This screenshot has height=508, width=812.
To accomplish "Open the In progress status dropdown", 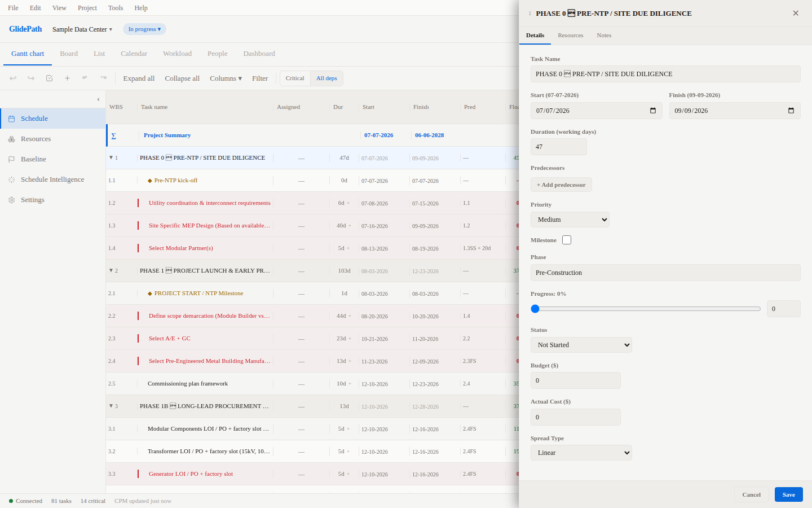I will coord(144,29).
